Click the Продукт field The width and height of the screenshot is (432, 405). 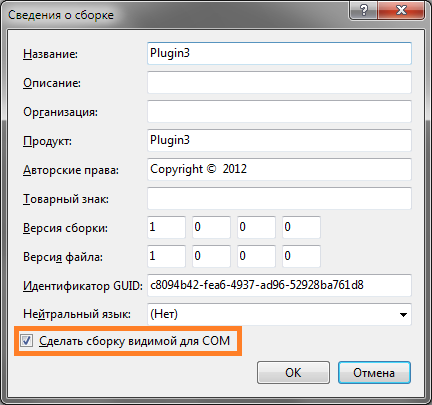pos(279,140)
